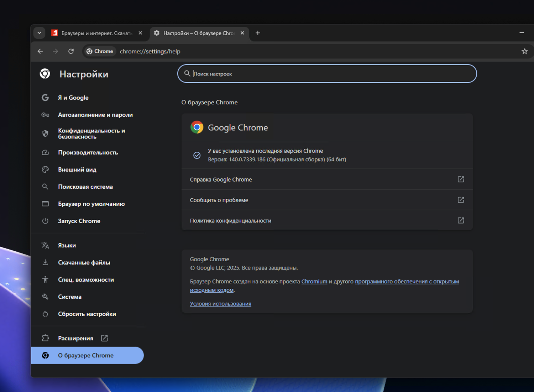Open Языки settings section
534x392 pixels.
87,245
